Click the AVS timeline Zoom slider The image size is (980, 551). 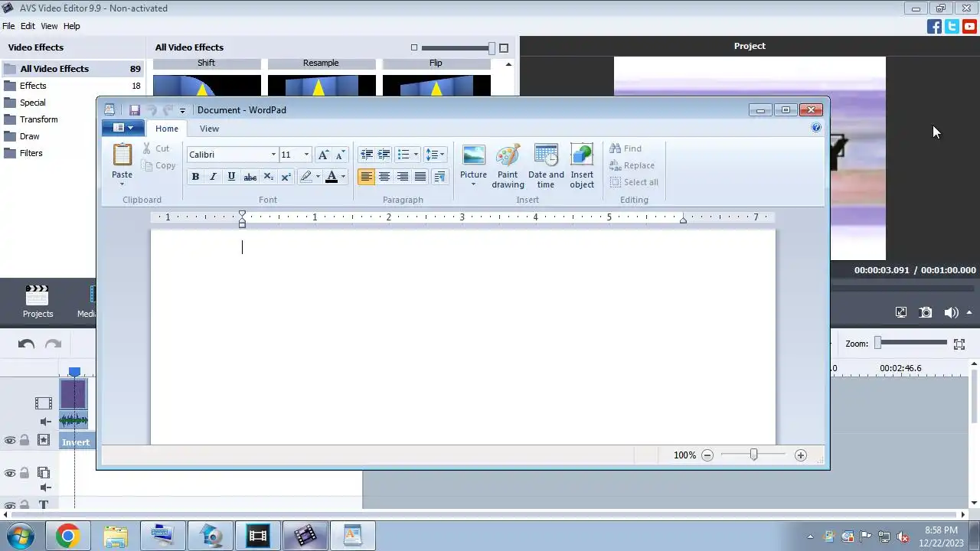(x=877, y=344)
